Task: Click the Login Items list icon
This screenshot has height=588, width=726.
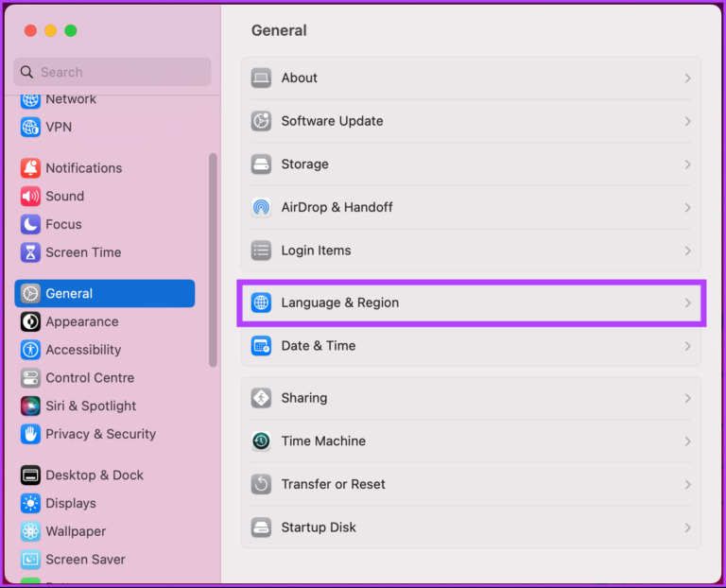Action: (x=261, y=251)
